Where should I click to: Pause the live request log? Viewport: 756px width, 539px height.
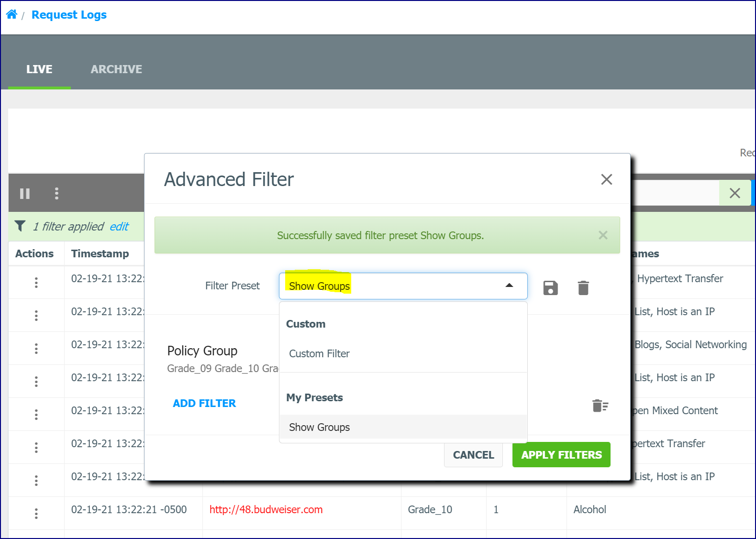pyautogui.click(x=25, y=193)
